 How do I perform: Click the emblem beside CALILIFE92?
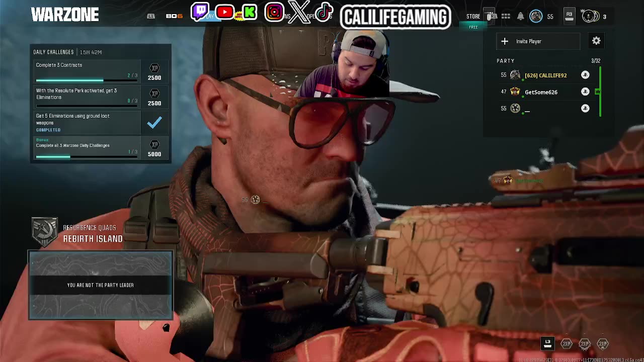click(x=515, y=75)
